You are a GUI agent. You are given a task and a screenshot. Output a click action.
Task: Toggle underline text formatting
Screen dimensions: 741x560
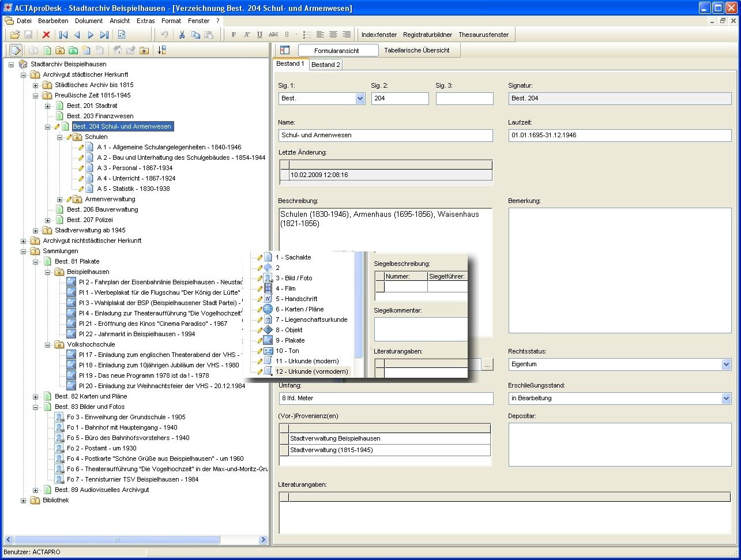[x=259, y=35]
